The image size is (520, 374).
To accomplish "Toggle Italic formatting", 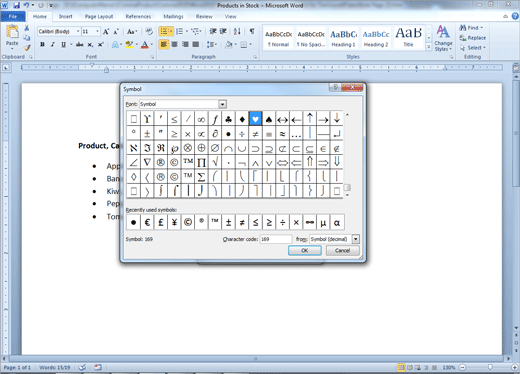I will (x=53, y=44).
